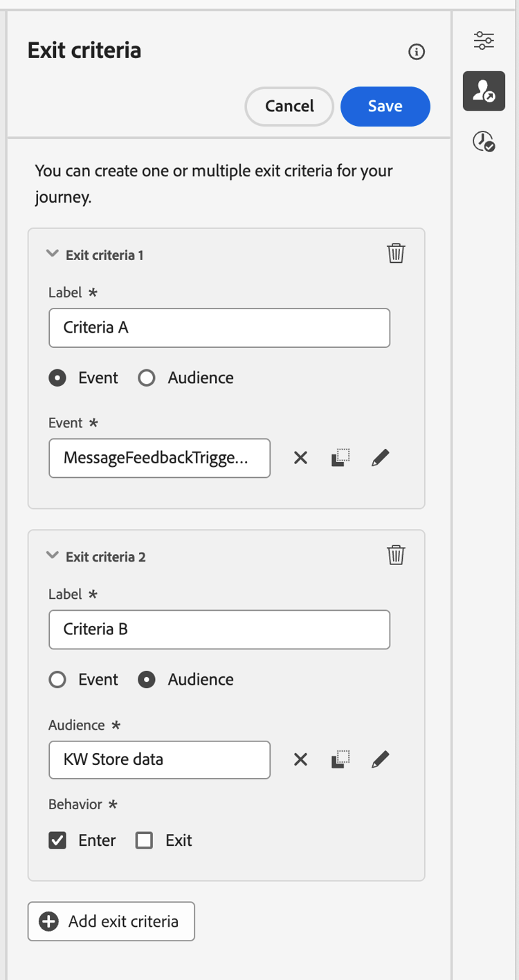Check the Exit behavior checkbox

tap(144, 840)
